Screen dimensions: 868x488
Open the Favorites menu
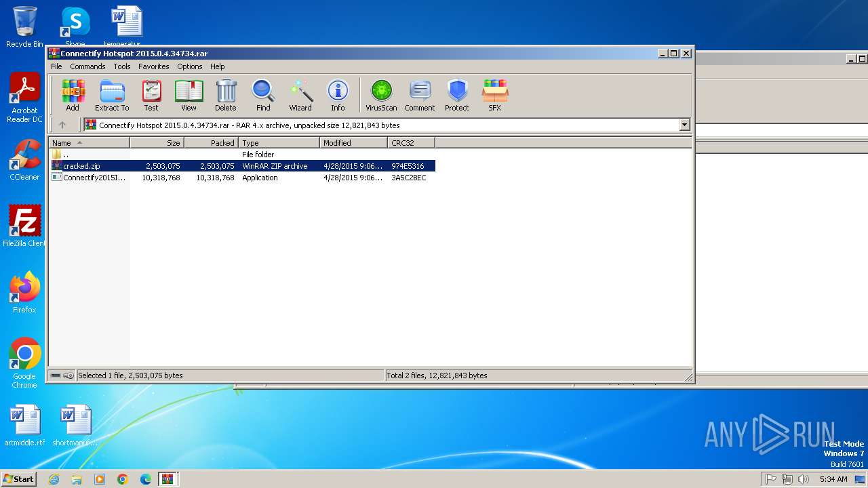click(154, 66)
